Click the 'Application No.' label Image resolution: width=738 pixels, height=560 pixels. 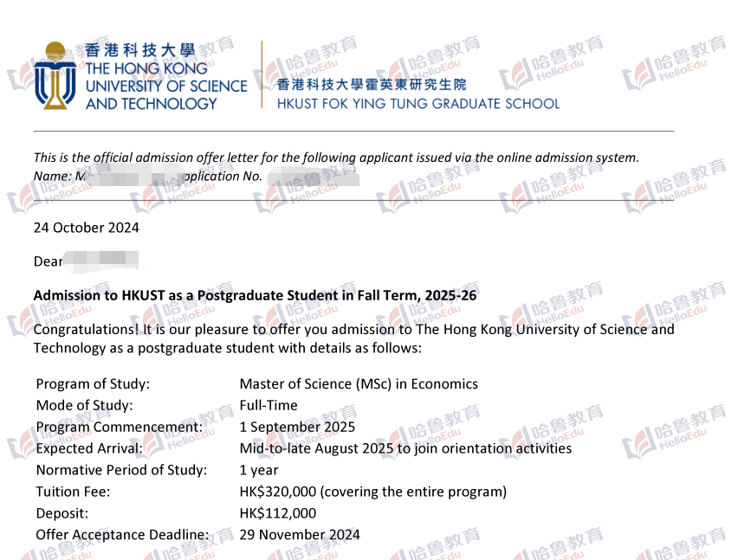pyautogui.click(x=223, y=177)
